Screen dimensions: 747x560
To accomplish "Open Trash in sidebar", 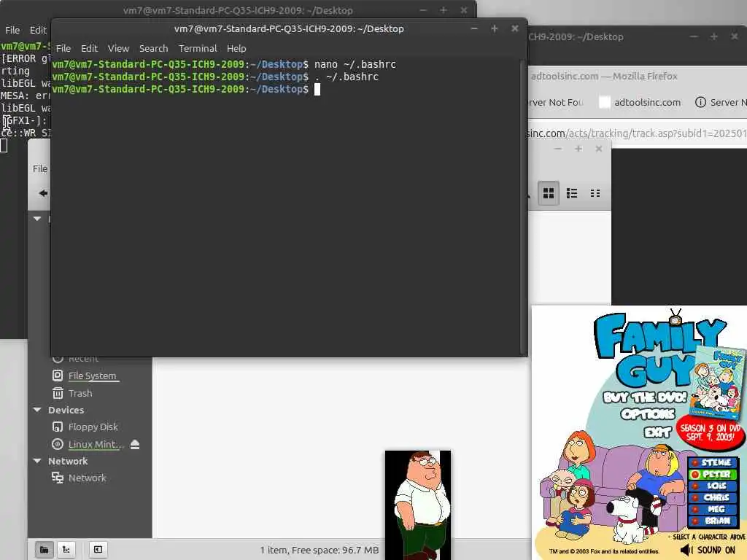I will tap(80, 393).
